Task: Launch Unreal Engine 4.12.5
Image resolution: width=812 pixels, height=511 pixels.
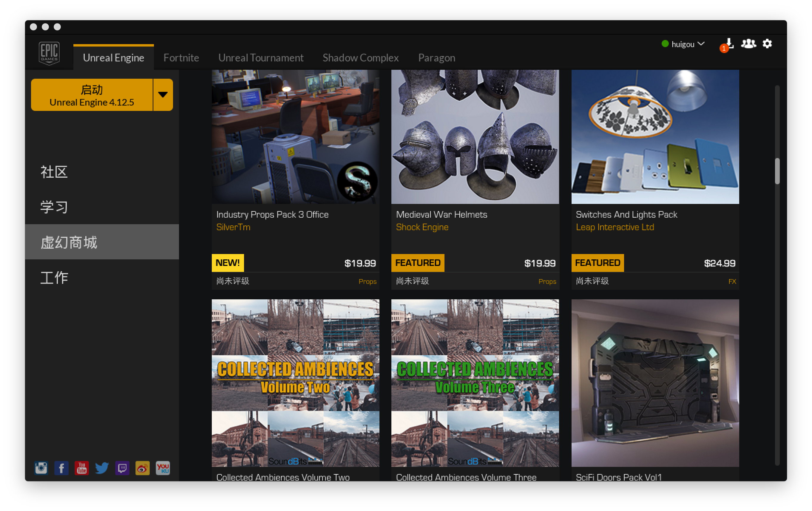Action: click(92, 95)
